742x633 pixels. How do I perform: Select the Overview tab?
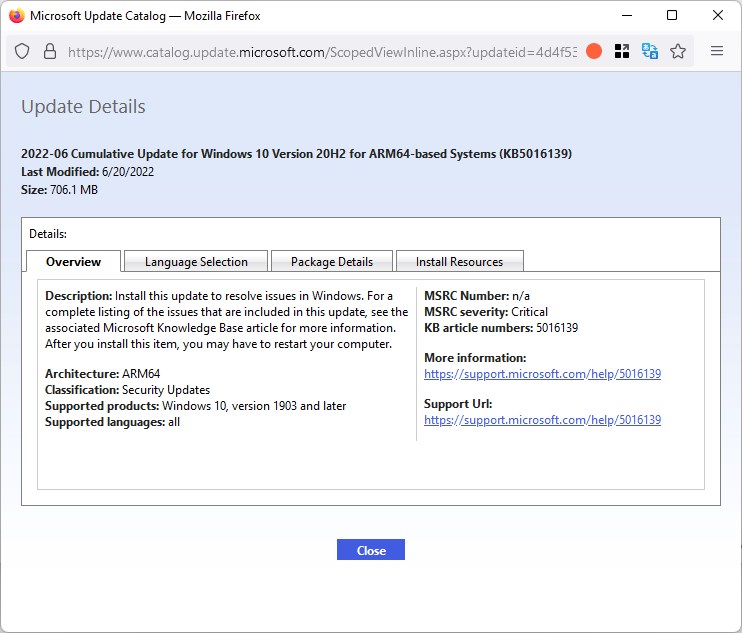tap(73, 261)
